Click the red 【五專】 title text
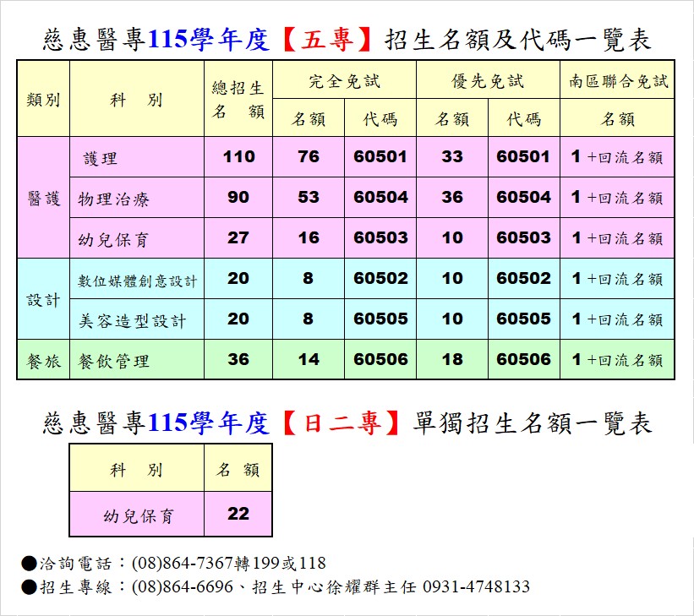The height and width of the screenshot is (616, 694). coord(326,40)
